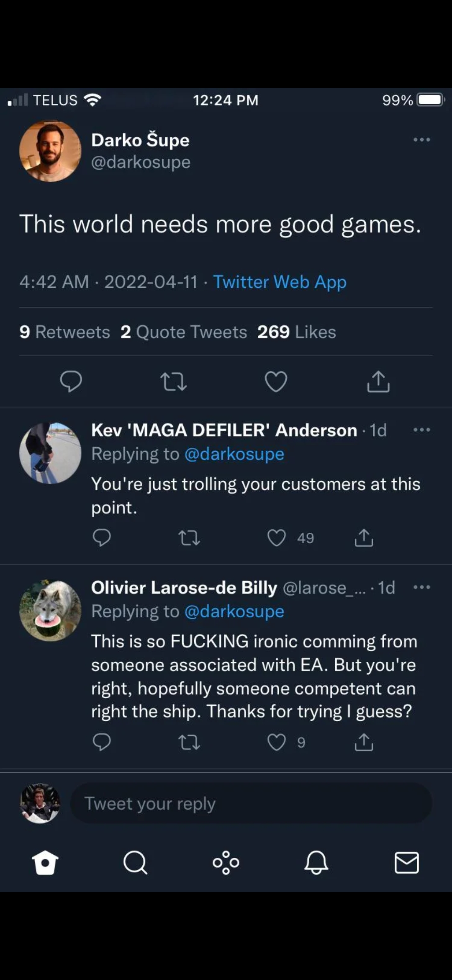The width and height of the screenshot is (452, 980).
Task: Like Darko Šupe's main tweet
Action: (276, 382)
